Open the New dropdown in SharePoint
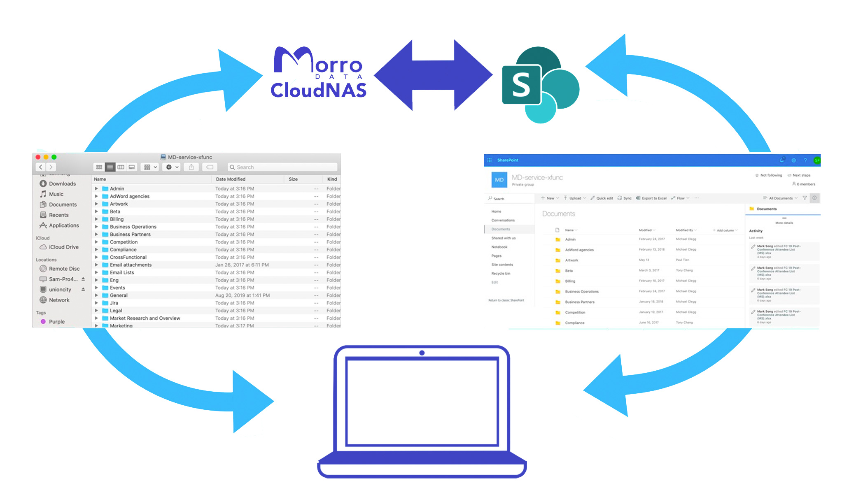This screenshot has width=863, height=504. tap(550, 198)
